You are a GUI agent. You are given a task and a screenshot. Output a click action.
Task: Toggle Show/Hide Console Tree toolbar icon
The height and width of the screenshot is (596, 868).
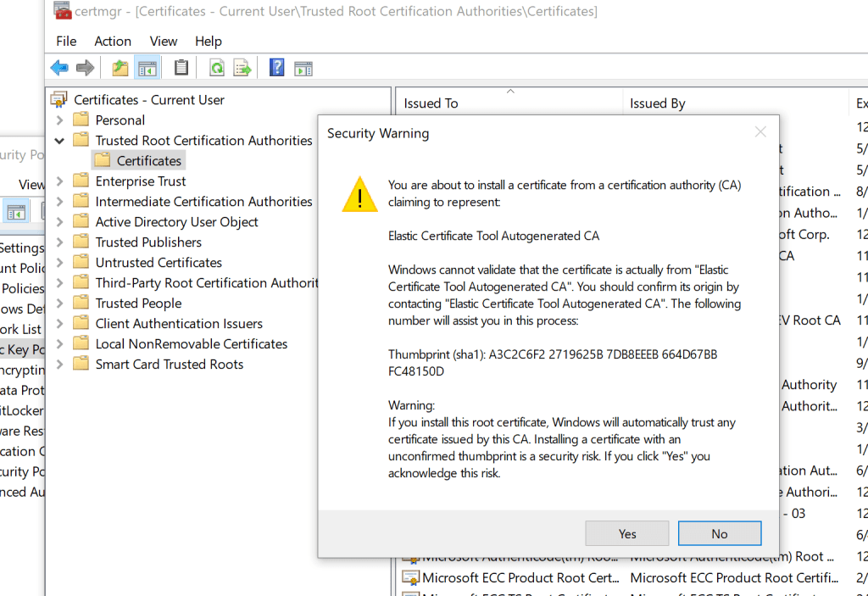147,68
